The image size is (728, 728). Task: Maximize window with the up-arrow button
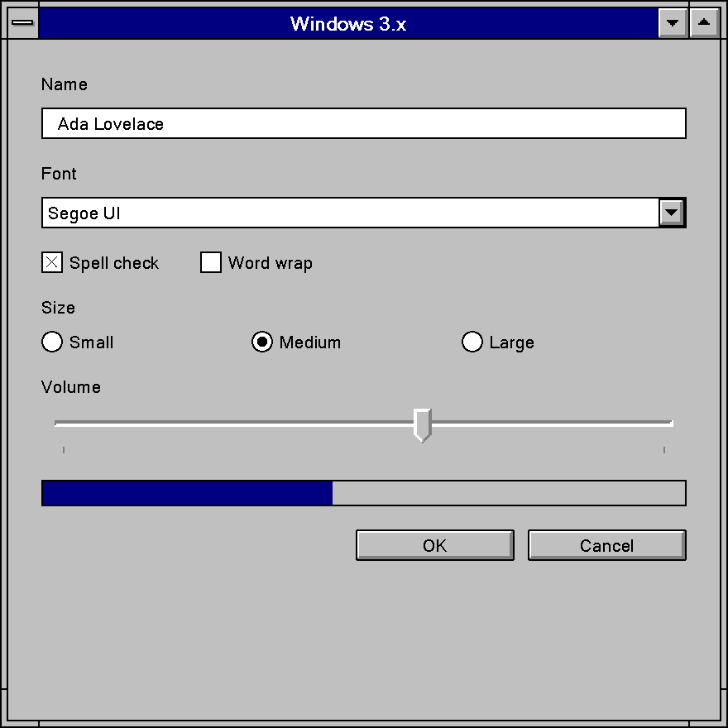pyautogui.click(x=704, y=23)
